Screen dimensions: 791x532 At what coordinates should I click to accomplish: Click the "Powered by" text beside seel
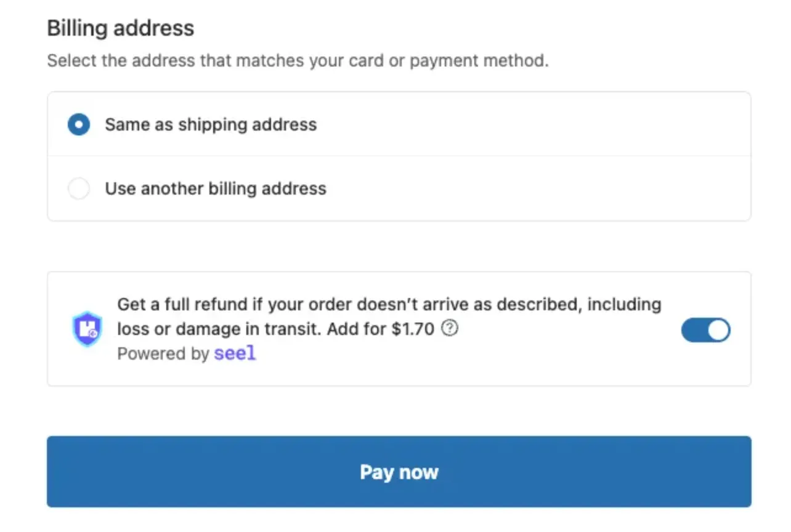click(163, 354)
